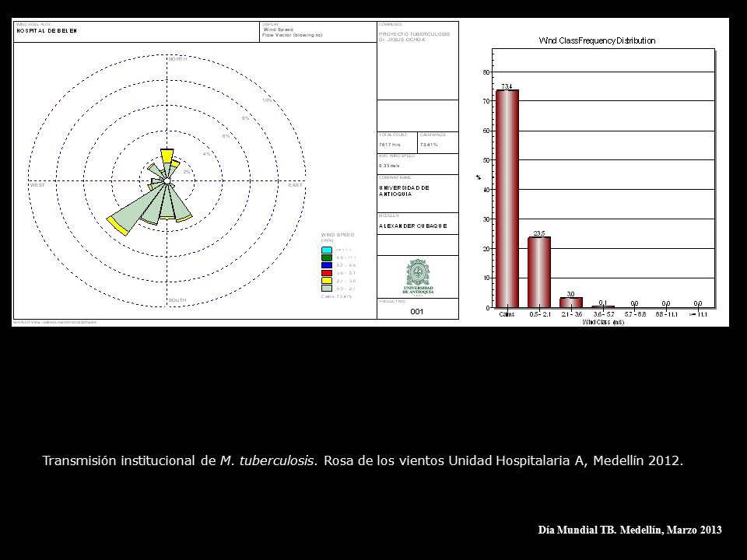Click the '8.8 - 11.1' x-axis category label
The width and height of the screenshot is (747, 560).
click(x=667, y=314)
